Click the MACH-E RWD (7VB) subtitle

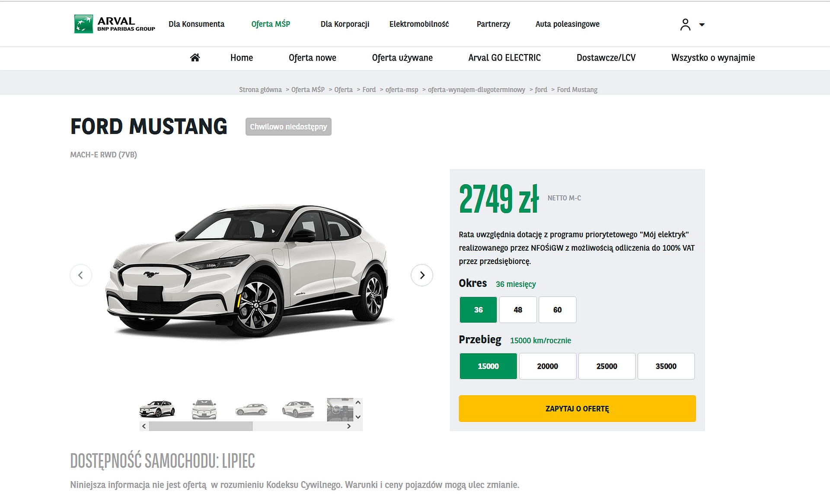(x=103, y=155)
